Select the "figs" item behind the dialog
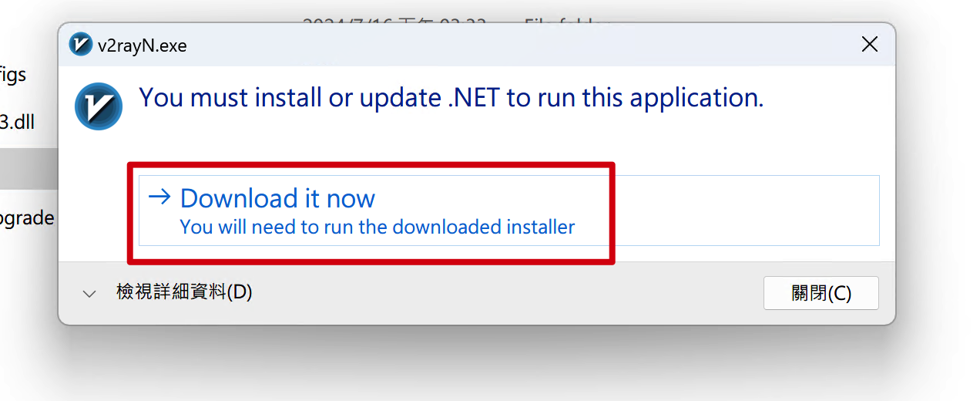The image size is (980, 401). point(14,75)
